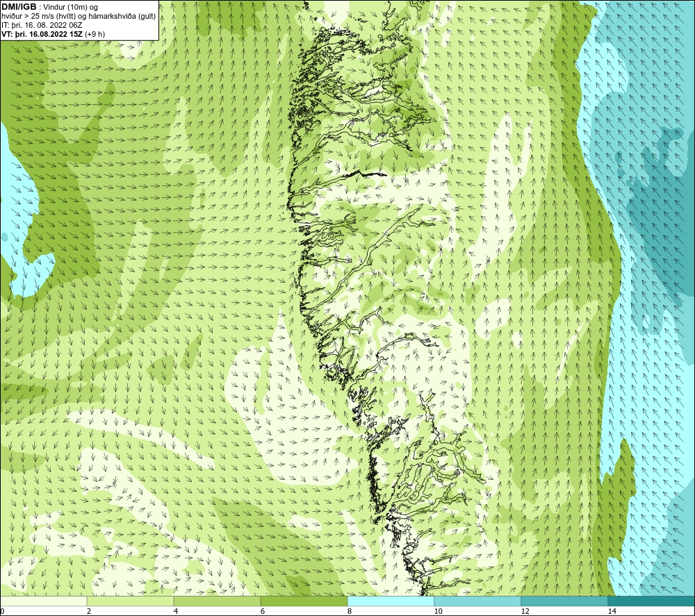Click scale label '2'
695x616 pixels.
tap(89, 611)
